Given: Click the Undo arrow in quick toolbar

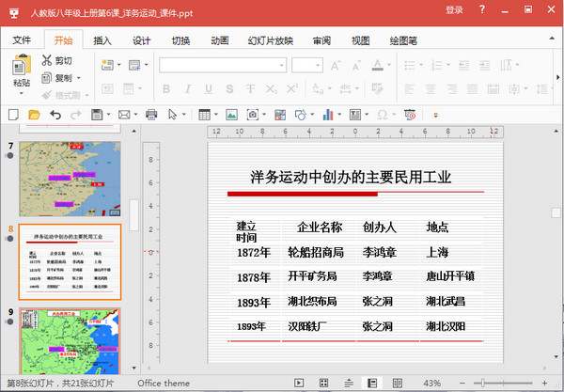Looking at the screenshot, I should point(55,114).
